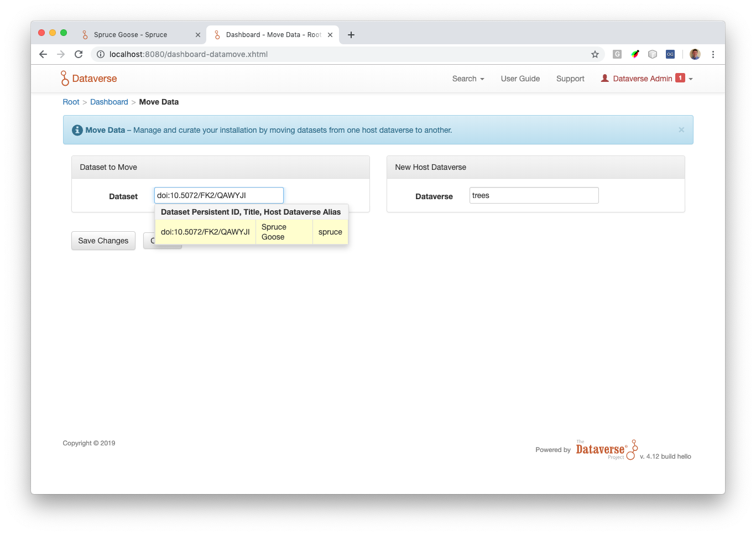Image resolution: width=756 pixels, height=535 pixels.
Task: Close the Spruce Goose tab
Action: [x=198, y=35]
